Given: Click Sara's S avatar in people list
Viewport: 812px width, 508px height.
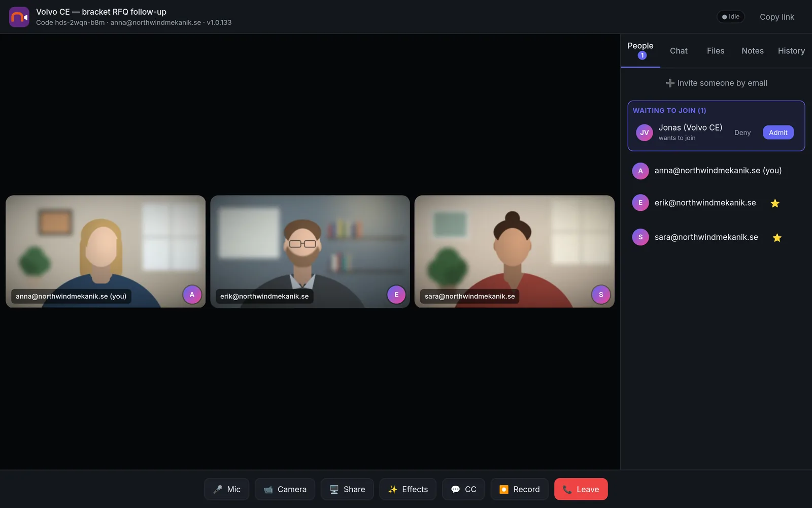Looking at the screenshot, I should coord(640,237).
